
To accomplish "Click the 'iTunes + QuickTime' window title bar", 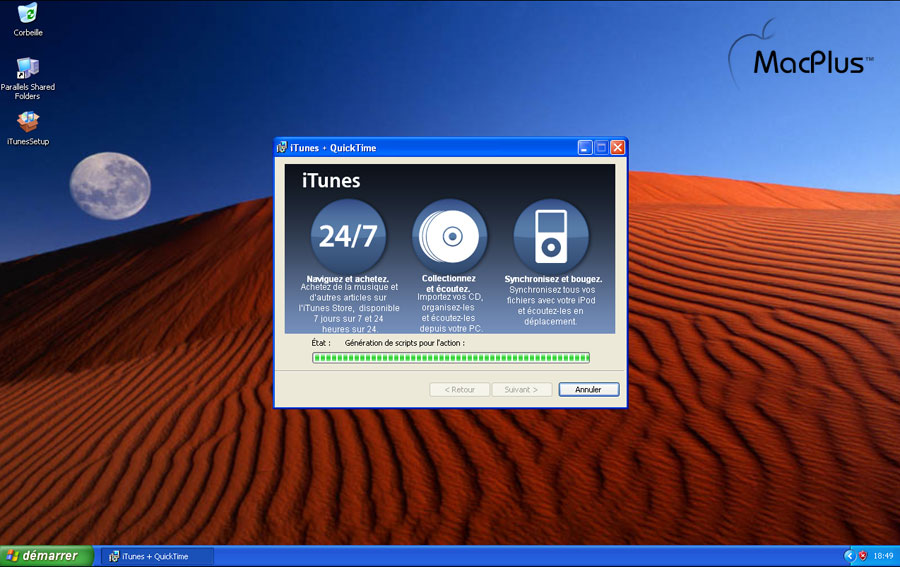I will (451, 147).
